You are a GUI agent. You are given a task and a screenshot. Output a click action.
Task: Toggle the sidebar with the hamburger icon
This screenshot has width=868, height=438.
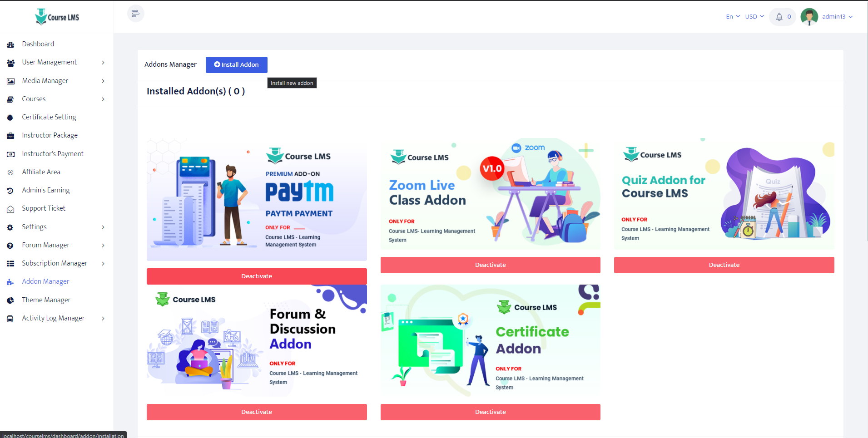coord(136,14)
